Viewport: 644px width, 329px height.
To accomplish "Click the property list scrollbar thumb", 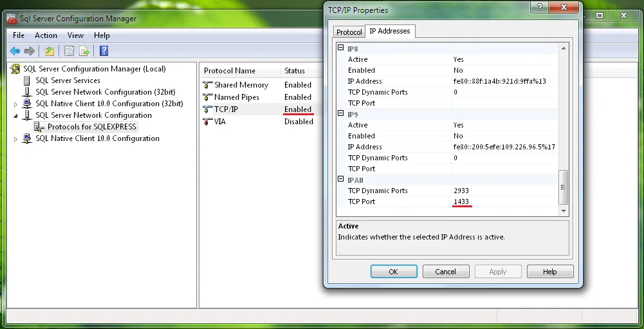I will [564, 187].
